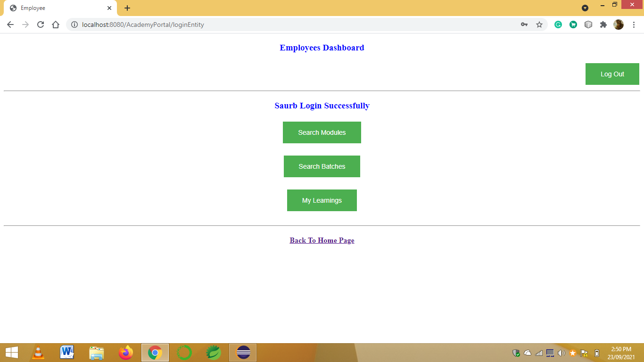
Task: Open Firefox from taskbar
Action: [126, 353]
